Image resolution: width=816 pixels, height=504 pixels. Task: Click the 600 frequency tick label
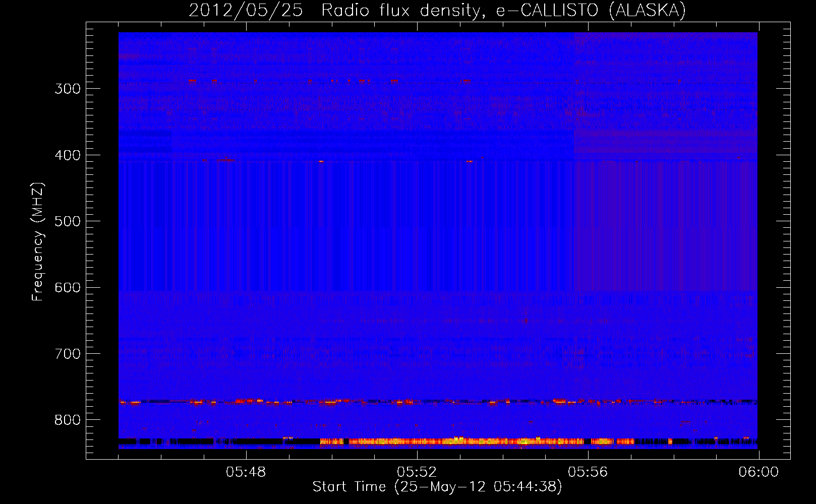[x=68, y=288]
